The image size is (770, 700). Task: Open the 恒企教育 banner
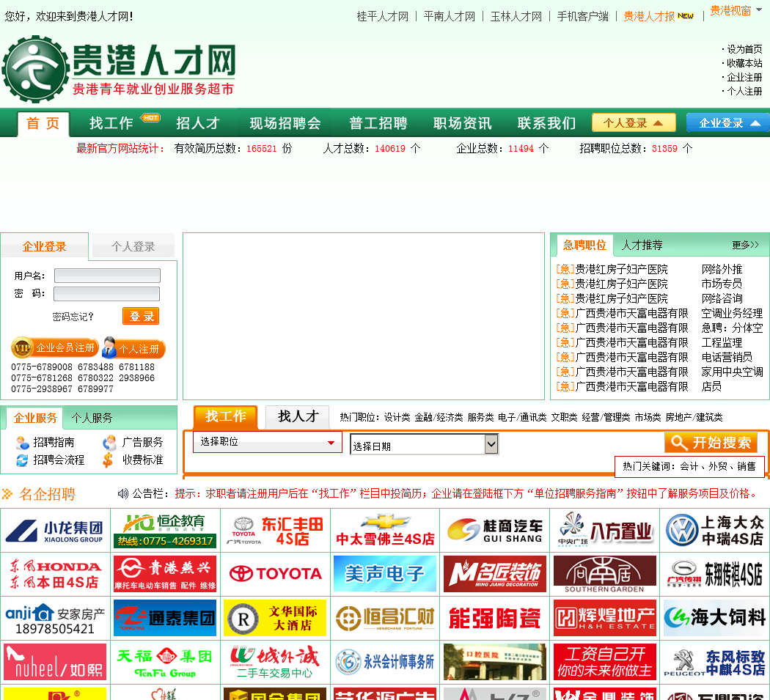click(x=165, y=531)
